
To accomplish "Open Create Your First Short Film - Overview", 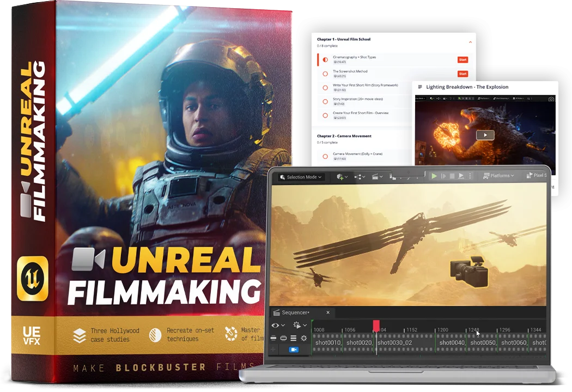I will (361, 113).
